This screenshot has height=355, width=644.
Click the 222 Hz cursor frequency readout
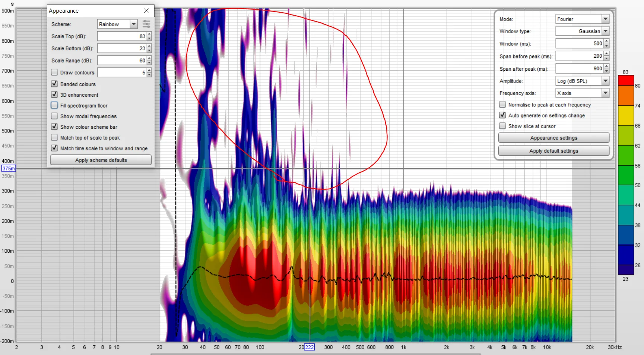pyautogui.click(x=309, y=347)
